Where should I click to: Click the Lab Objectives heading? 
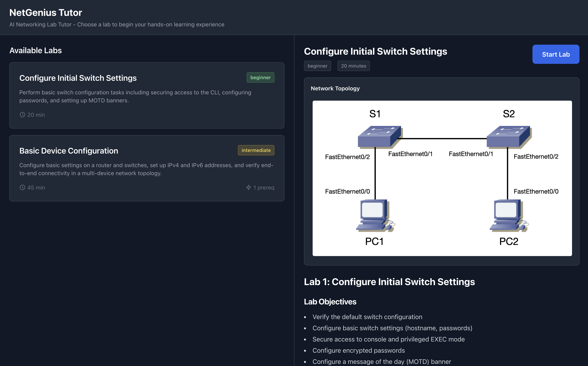pos(330,302)
